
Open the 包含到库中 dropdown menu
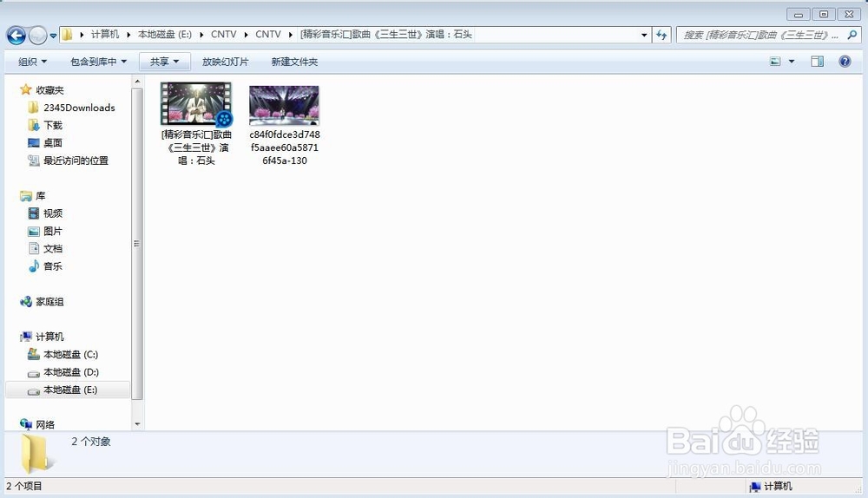pos(99,62)
